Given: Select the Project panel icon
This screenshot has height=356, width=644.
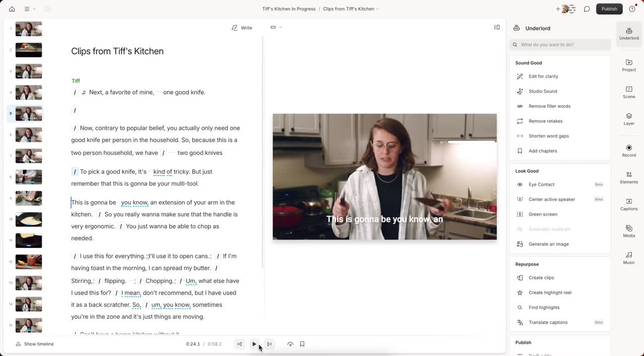Looking at the screenshot, I should click(x=629, y=65).
